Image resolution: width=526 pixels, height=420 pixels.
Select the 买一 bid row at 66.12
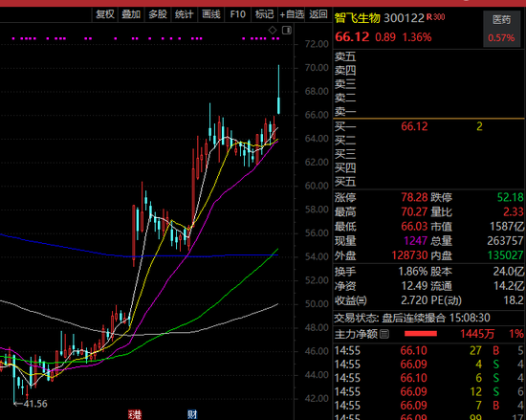(x=428, y=126)
